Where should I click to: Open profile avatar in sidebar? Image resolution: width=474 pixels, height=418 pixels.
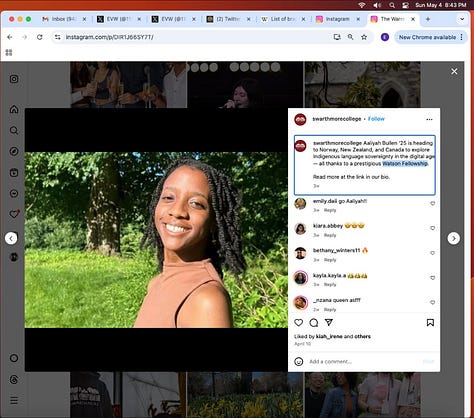tap(14, 257)
